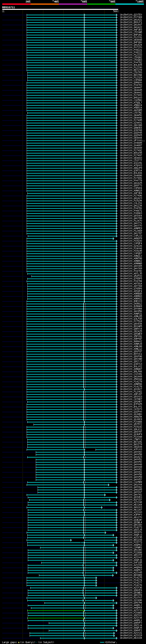Select hit label UniRef100_Q461R5
The height and width of the screenshot is (644, 146).
pyautogui.click(x=131, y=490)
